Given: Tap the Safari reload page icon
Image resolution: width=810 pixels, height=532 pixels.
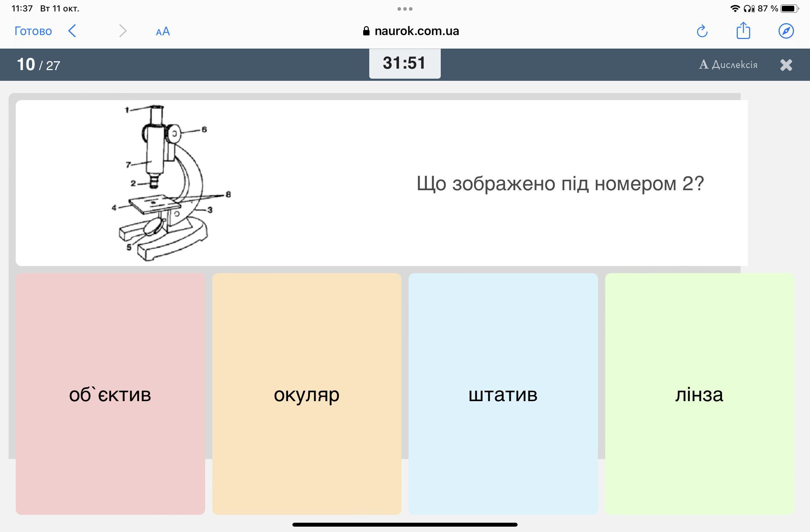Looking at the screenshot, I should 702,31.
